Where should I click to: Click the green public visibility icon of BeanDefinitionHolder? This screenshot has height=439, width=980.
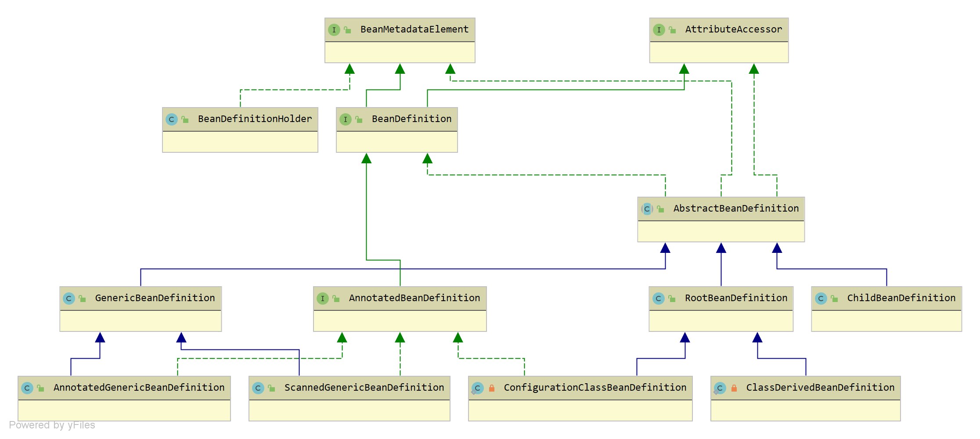click(185, 119)
